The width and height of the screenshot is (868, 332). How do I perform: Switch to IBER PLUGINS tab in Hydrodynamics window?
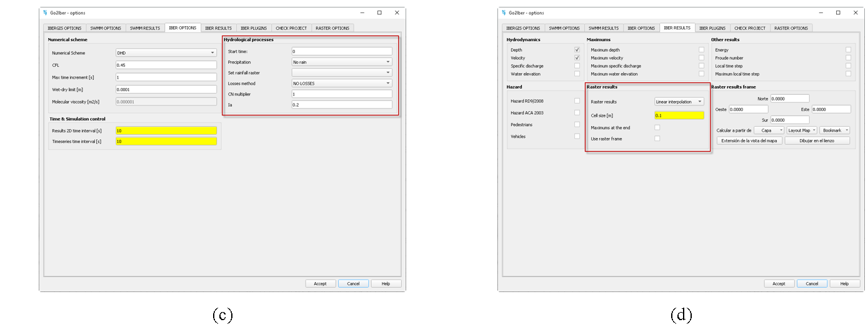[712, 28]
